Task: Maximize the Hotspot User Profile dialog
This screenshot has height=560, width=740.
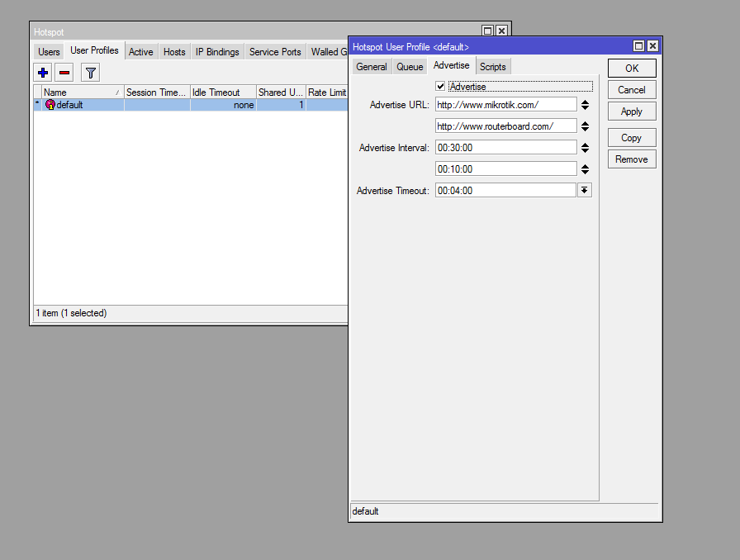Action: pyautogui.click(x=638, y=45)
